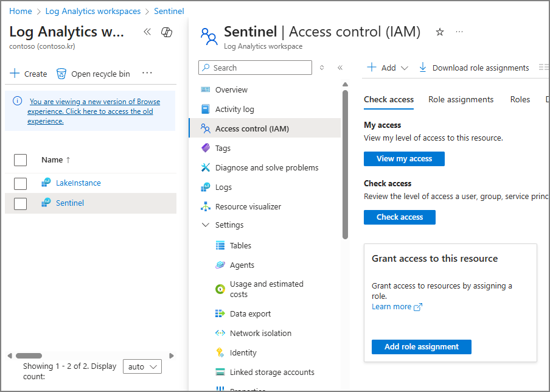Open the recycle bin icon
550x392 pixels.
pos(61,74)
